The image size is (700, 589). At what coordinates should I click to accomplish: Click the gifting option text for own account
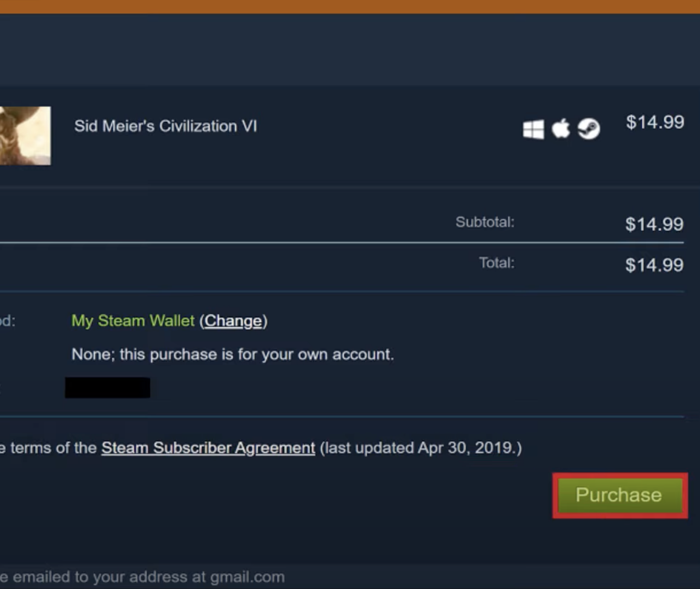tap(232, 354)
